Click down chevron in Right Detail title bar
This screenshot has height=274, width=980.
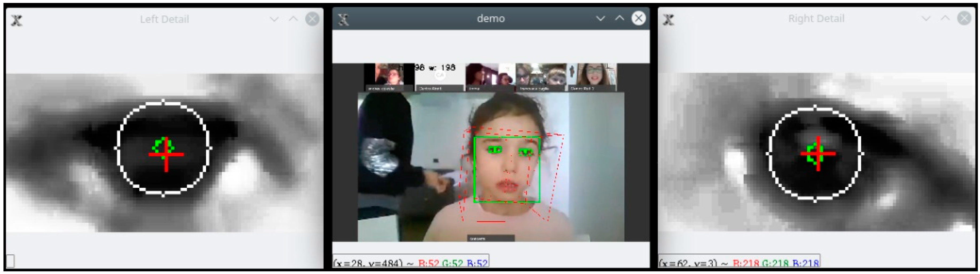click(x=926, y=18)
